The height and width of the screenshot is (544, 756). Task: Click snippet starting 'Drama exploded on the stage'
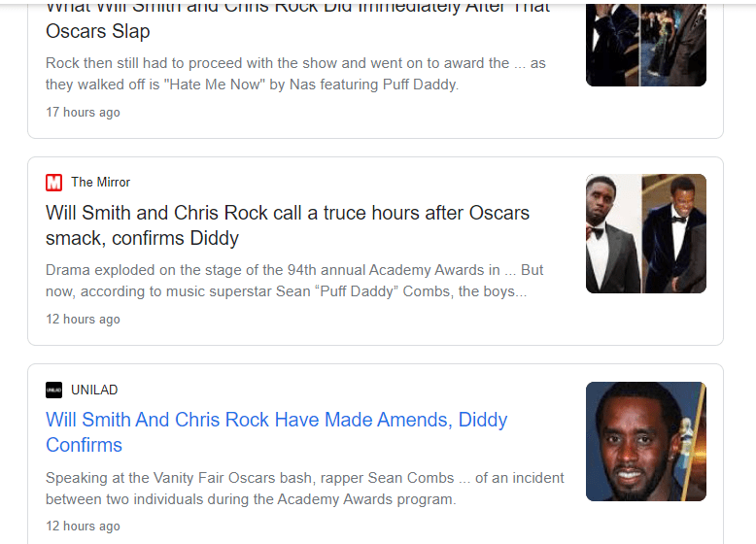294,281
